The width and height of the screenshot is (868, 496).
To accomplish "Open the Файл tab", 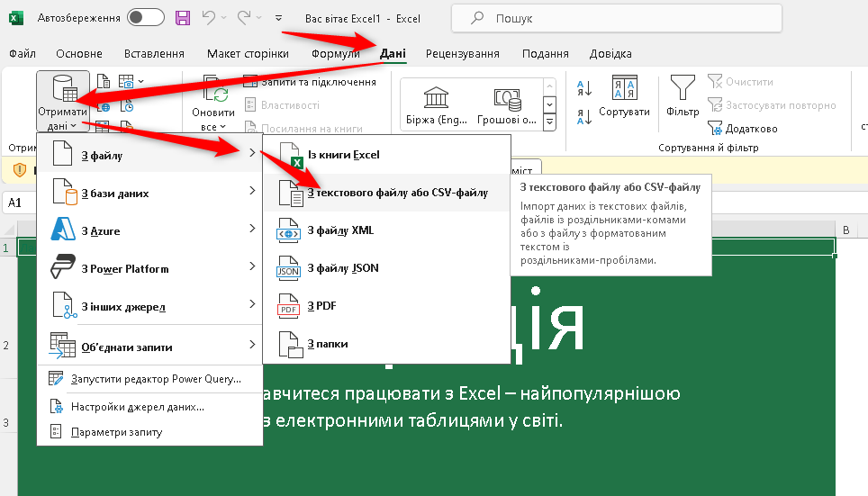I will [23, 54].
